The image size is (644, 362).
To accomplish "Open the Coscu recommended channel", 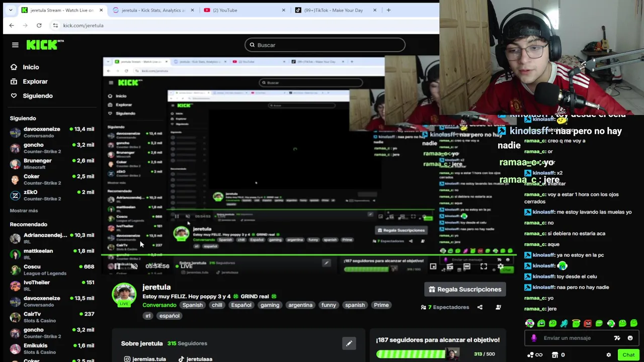I will (52, 270).
